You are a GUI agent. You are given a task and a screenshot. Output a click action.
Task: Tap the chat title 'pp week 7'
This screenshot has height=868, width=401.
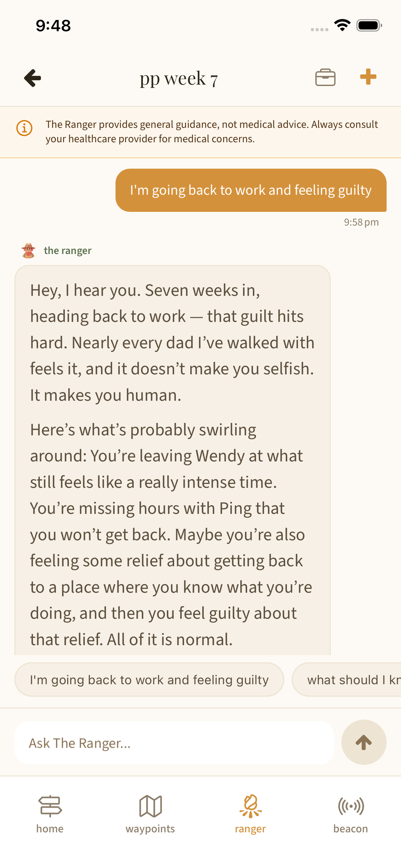point(179,78)
